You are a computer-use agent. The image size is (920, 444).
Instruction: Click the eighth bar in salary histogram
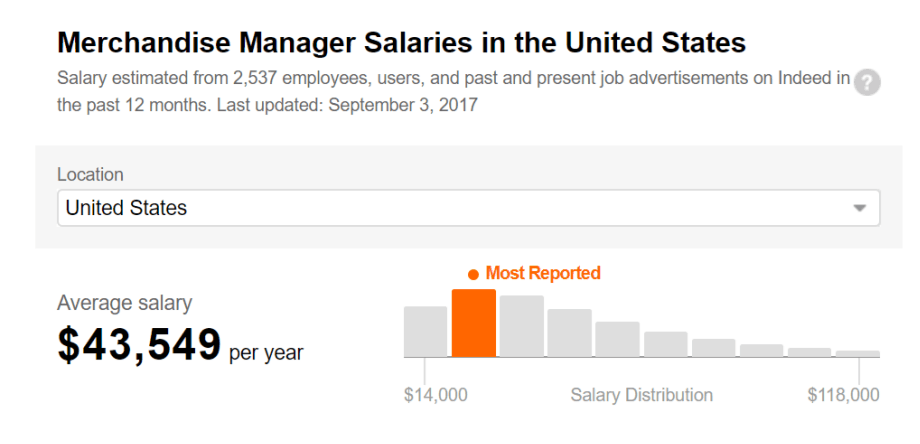[x=762, y=350]
